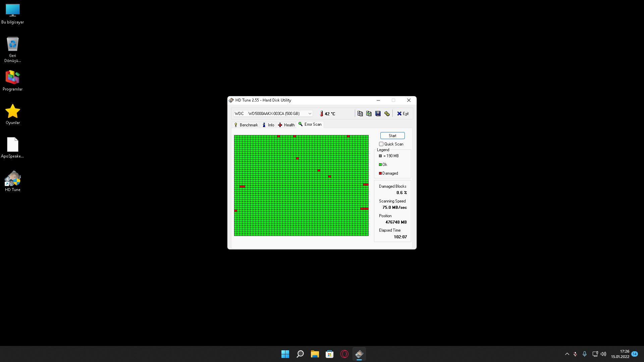The width and height of the screenshot is (644, 362).
Task: Click the blue floppy disk save icon
Action: pos(378,114)
